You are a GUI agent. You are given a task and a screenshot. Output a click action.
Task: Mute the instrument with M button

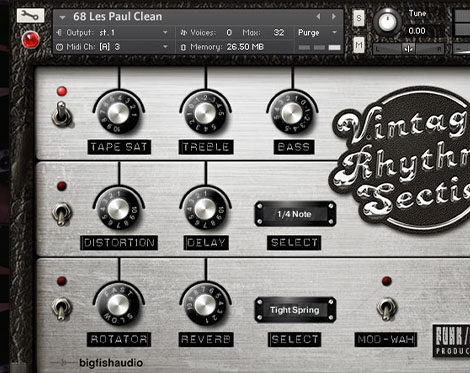pos(359,44)
